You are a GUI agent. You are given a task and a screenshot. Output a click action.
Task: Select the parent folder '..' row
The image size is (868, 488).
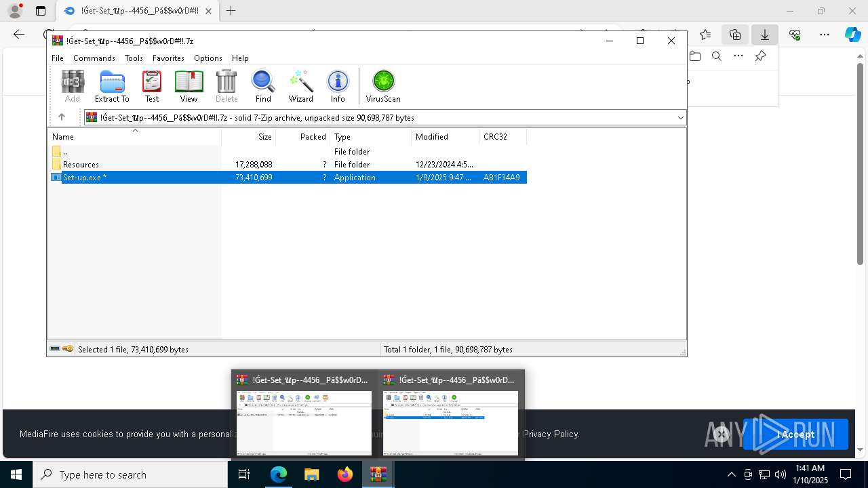(287, 152)
